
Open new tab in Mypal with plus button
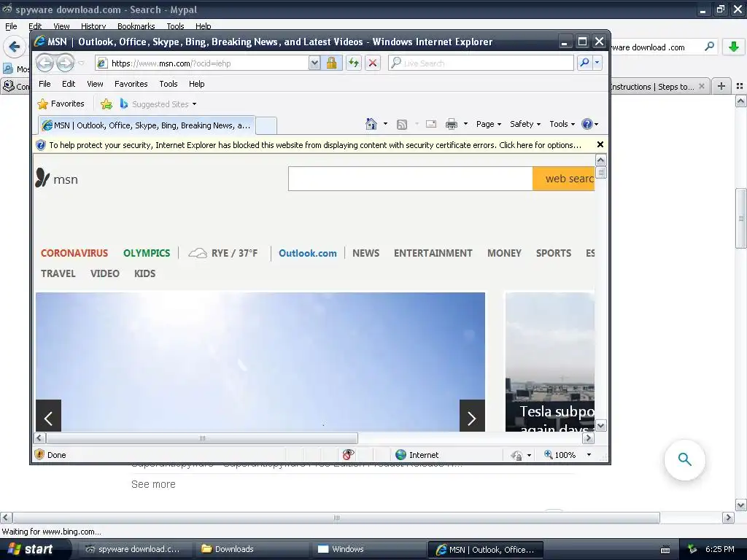(x=721, y=86)
